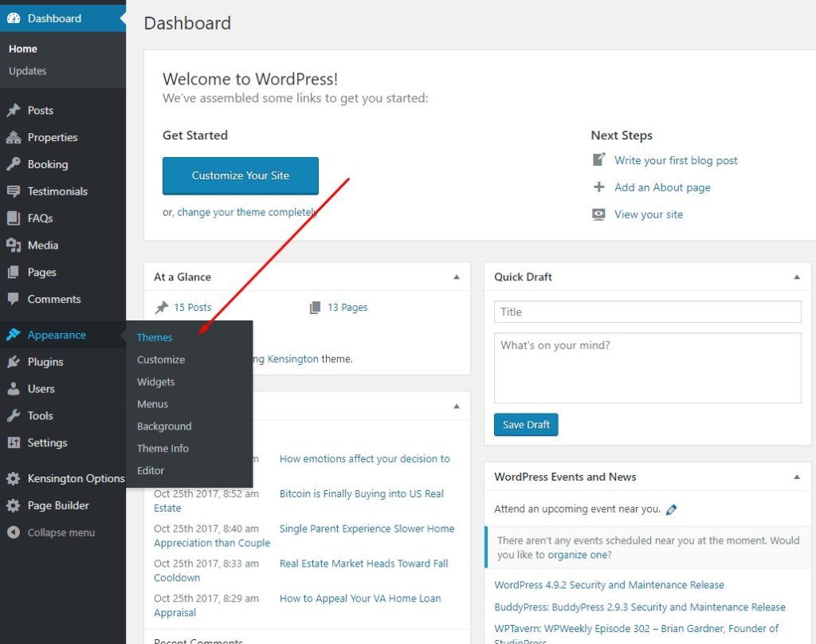The width and height of the screenshot is (816, 644).
Task: Select Widgets from the Appearance submenu
Action: 155,382
